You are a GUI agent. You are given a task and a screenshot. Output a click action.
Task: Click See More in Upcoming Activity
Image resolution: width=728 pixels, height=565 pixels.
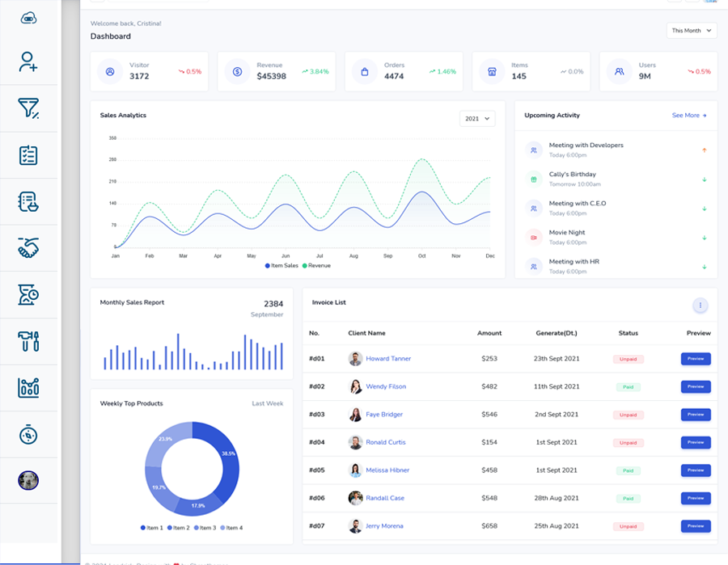689,116
